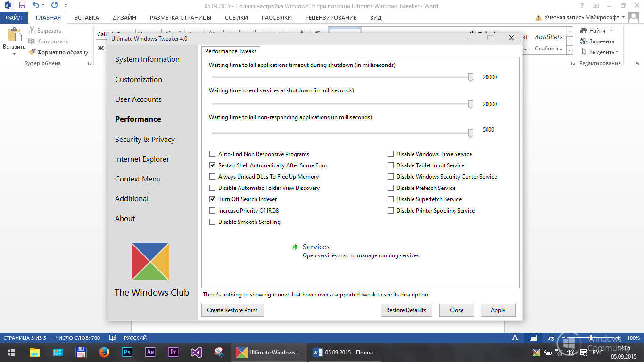This screenshot has height=362, width=644.
Task: Click Replace (Заменить) in Word's editing group
Action: (597, 41)
